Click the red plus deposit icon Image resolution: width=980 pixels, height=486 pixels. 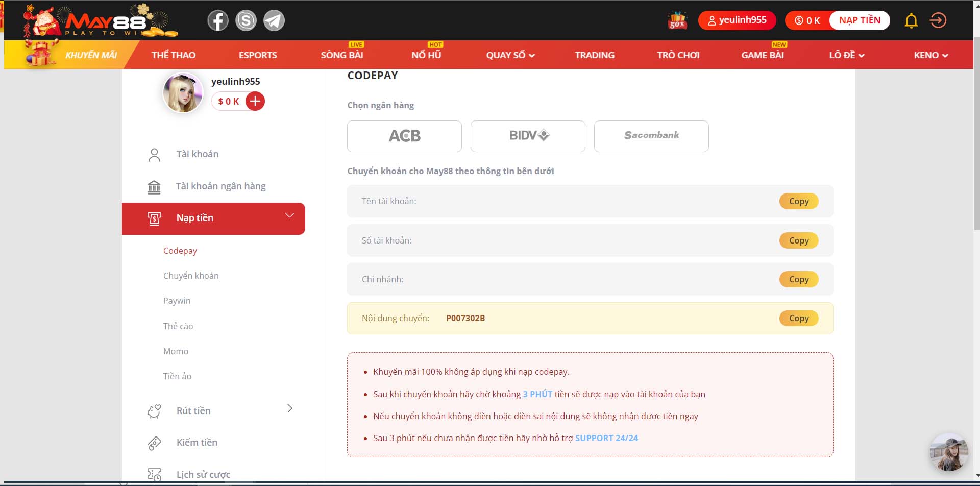[255, 101]
